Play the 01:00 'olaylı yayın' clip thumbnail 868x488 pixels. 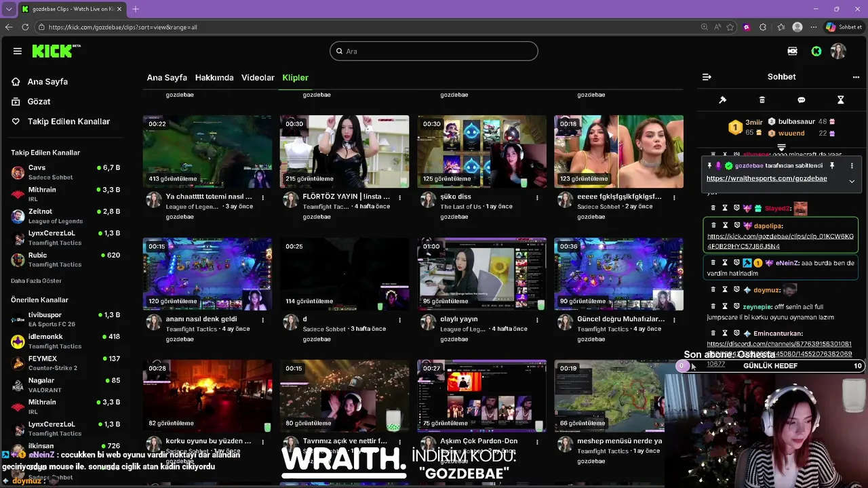click(x=481, y=274)
